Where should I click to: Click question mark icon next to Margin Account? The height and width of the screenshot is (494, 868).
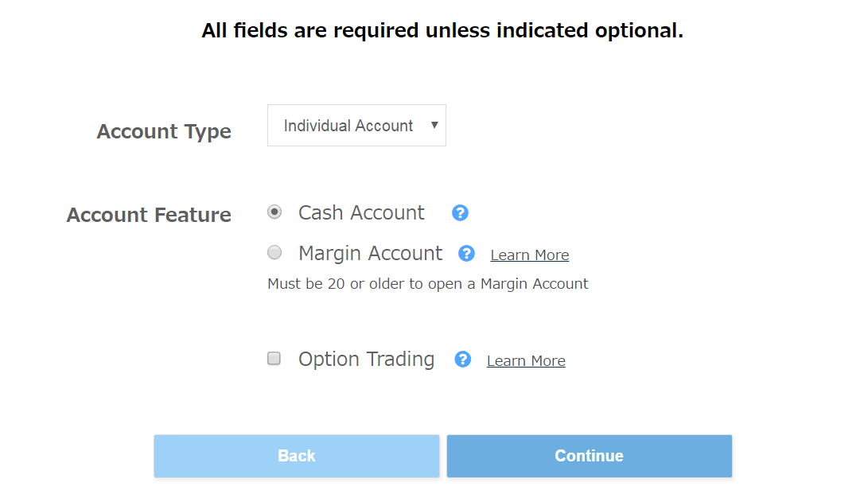(x=467, y=254)
